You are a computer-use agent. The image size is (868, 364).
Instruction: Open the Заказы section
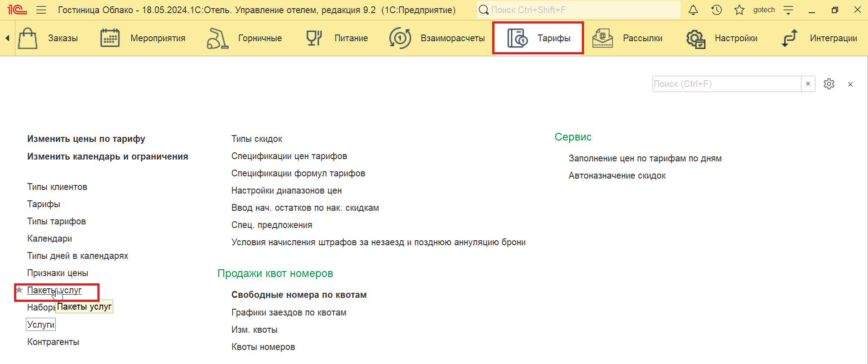63,38
